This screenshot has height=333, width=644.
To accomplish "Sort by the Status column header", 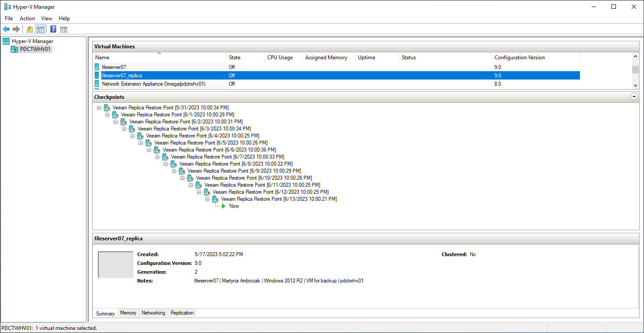I will pyautogui.click(x=445, y=58).
